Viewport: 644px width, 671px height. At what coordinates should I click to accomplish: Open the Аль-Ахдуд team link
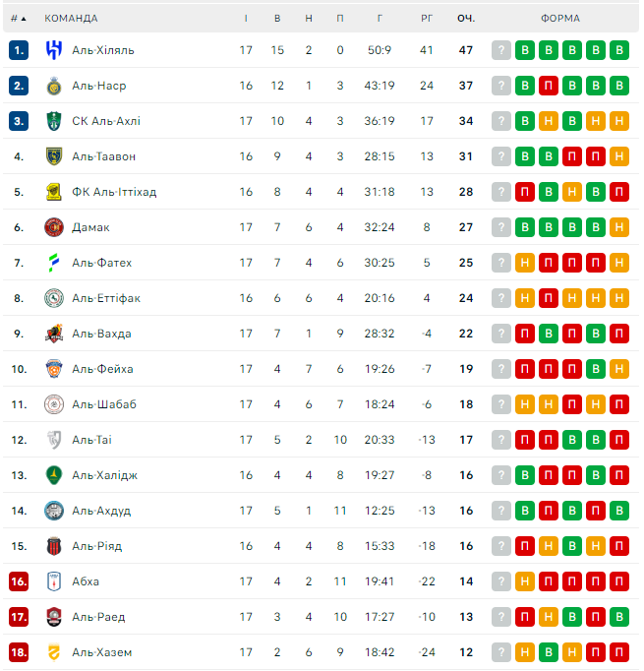click(100, 511)
